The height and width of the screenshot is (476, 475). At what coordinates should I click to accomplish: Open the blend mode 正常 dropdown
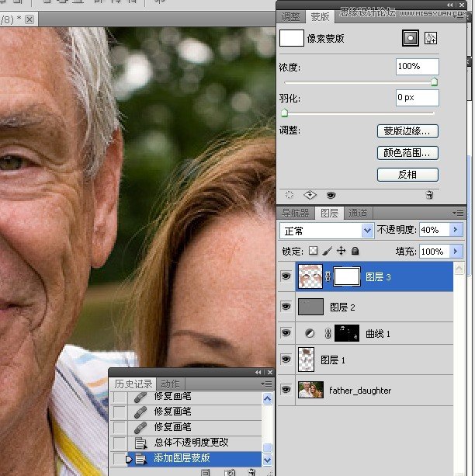(368, 231)
